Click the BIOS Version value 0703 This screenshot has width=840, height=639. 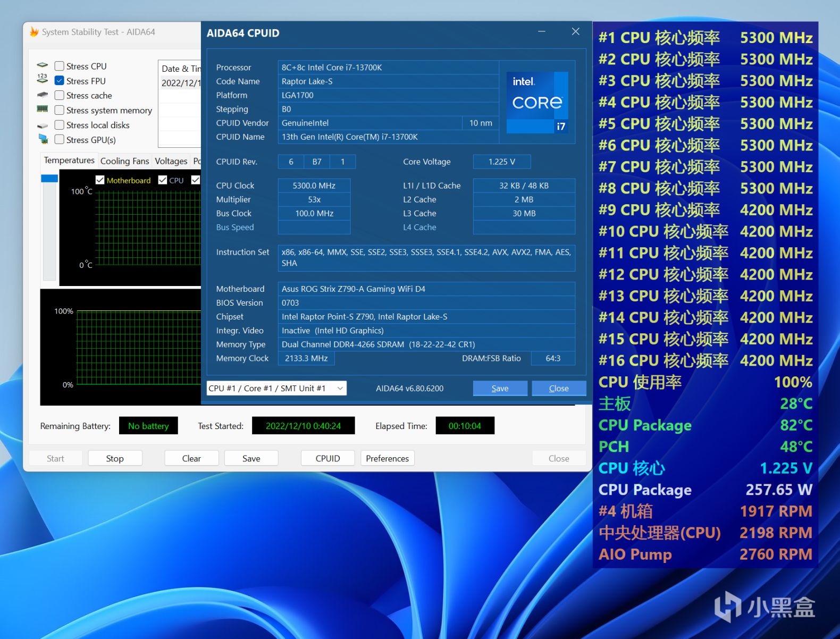[x=426, y=302]
